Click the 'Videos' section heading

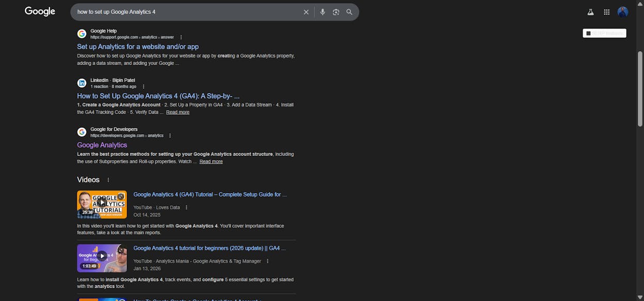coord(88,180)
